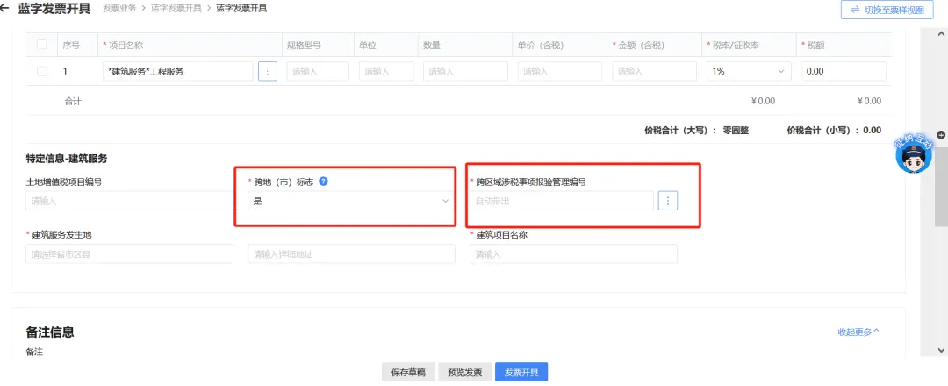Click the 合计 row label

pos(73,100)
